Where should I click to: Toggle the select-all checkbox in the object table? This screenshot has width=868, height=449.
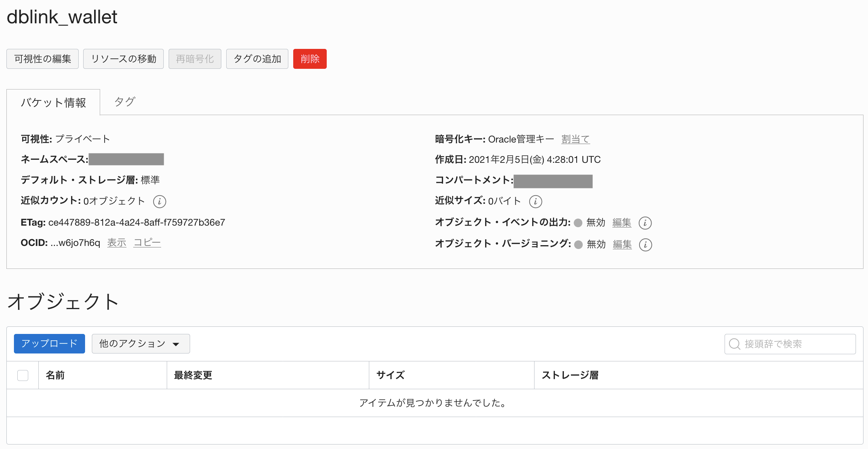23,375
